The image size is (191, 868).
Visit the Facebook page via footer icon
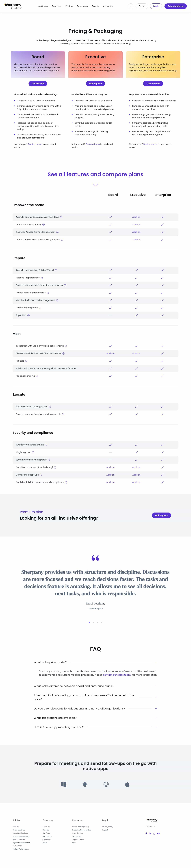[146, 833]
